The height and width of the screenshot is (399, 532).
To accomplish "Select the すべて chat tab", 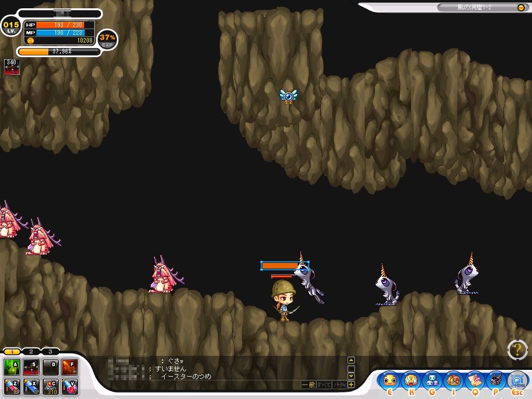I will (324, 385).
